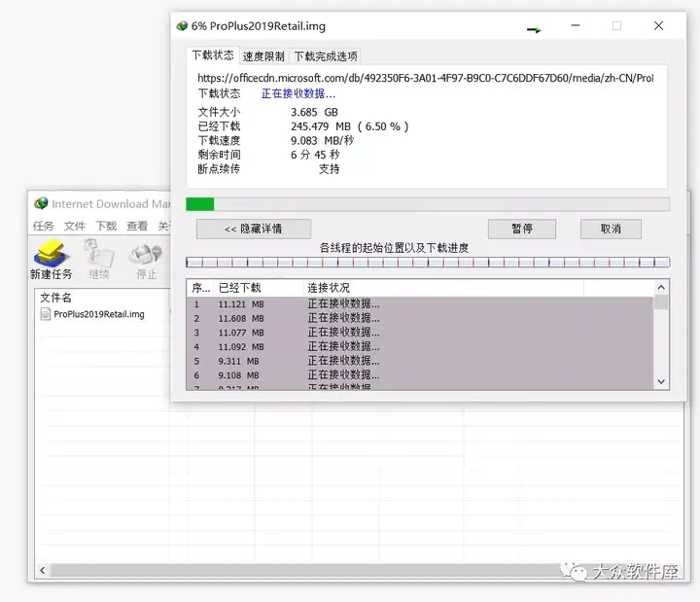Click the << 隐藏详情 button
This screenshot has width=700, height=602.
[254, 229]
